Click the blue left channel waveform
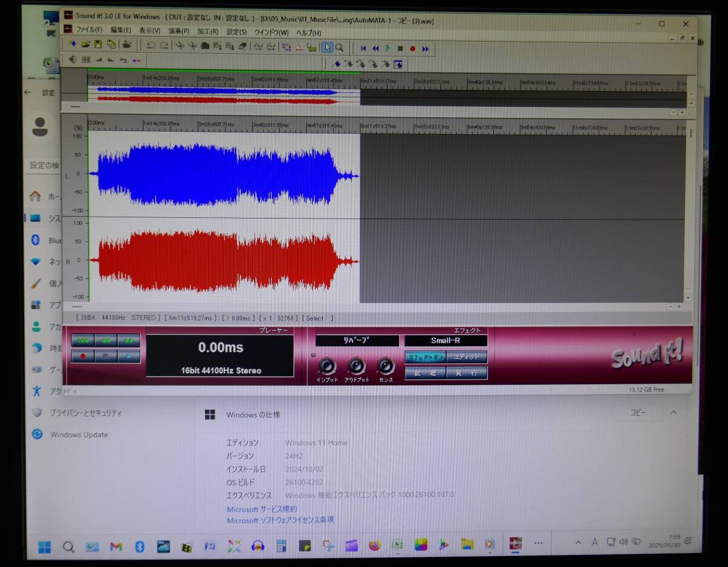 224,175
